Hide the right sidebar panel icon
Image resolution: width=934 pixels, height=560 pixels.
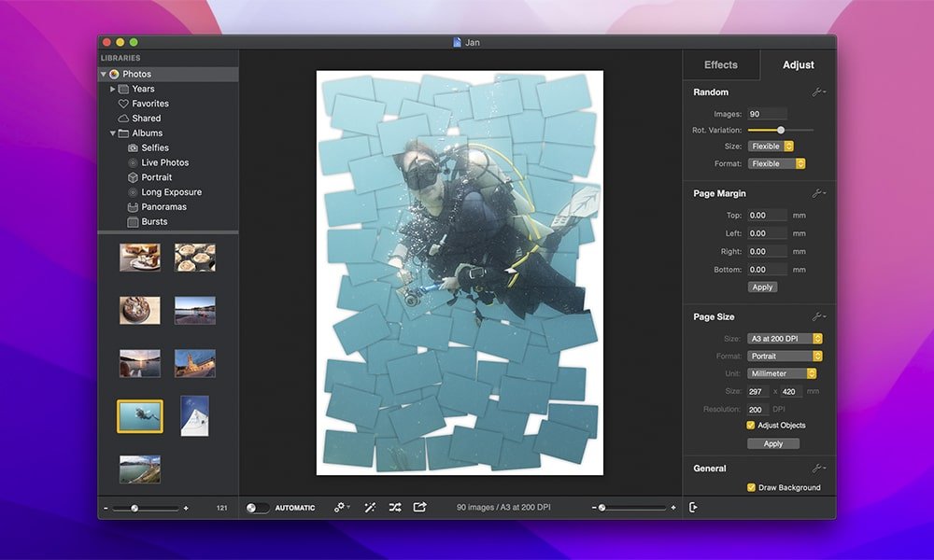[693, 507]
